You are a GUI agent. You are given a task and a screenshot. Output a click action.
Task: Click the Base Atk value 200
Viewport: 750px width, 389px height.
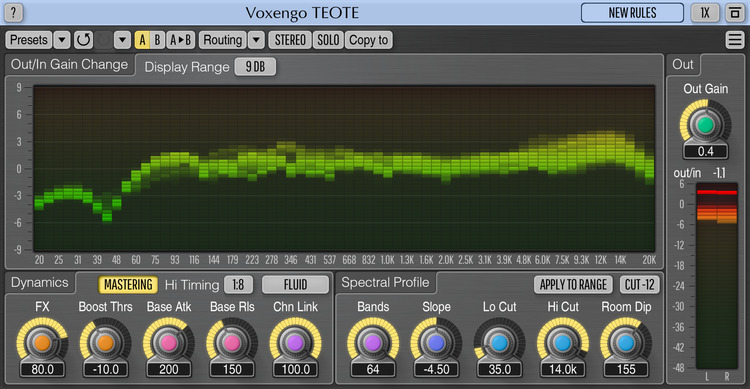point(169,369)
